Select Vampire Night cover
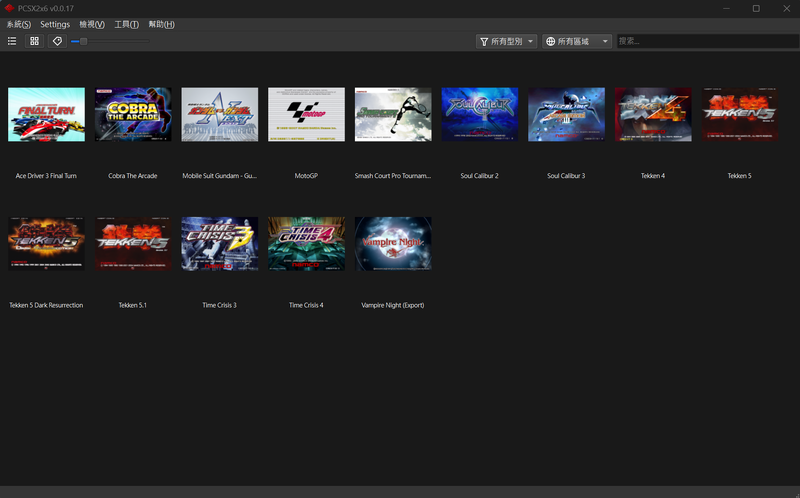Screen dimensions: 800x498 (393, 244)
